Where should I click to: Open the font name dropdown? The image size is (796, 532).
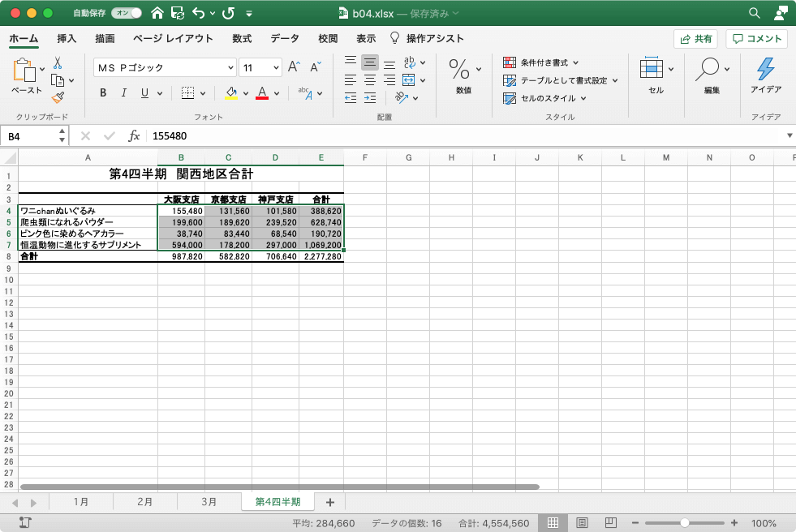230,67
